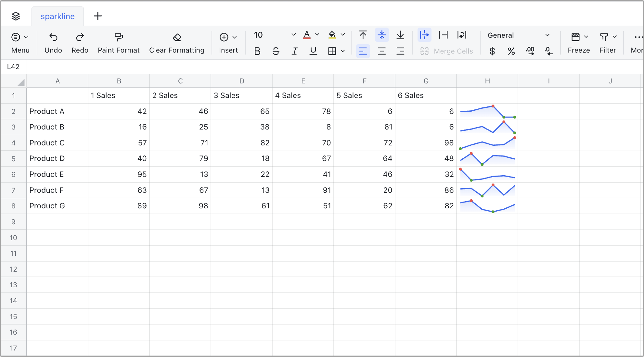The height and width of the screenshot is (357, 644).
Task: Select column H header
Action: 487,81
